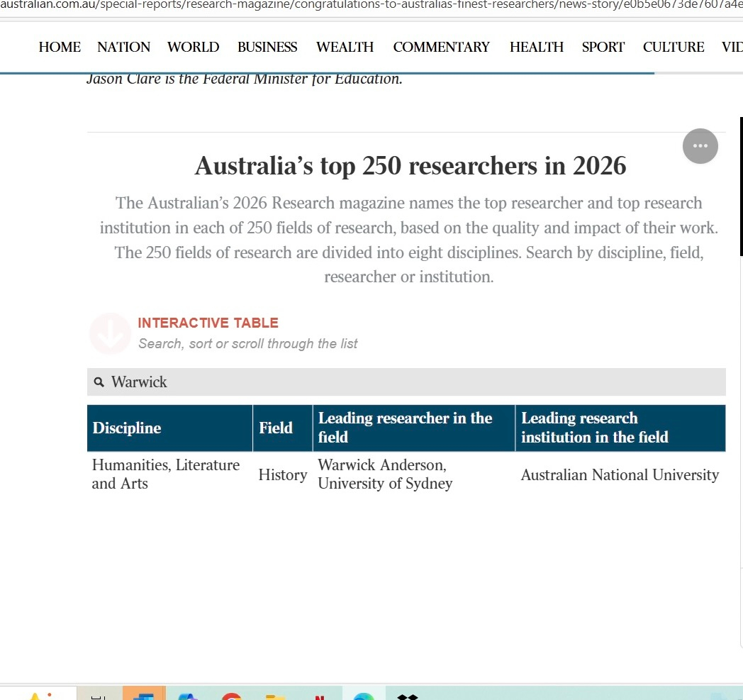Screen dimensions: 743x700
Task: Navigate to the CULTURE section
Action: tap(673, 48)
